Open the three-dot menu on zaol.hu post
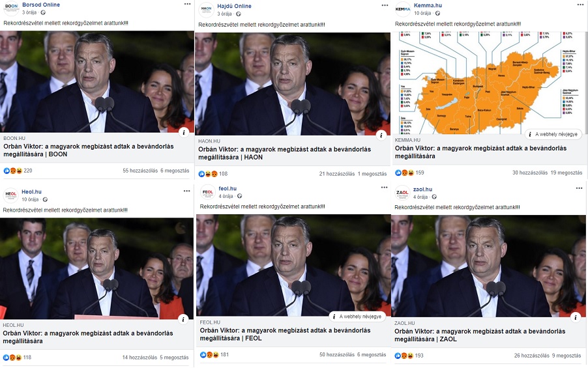588x368 pixels. click(x=579, y=188)
